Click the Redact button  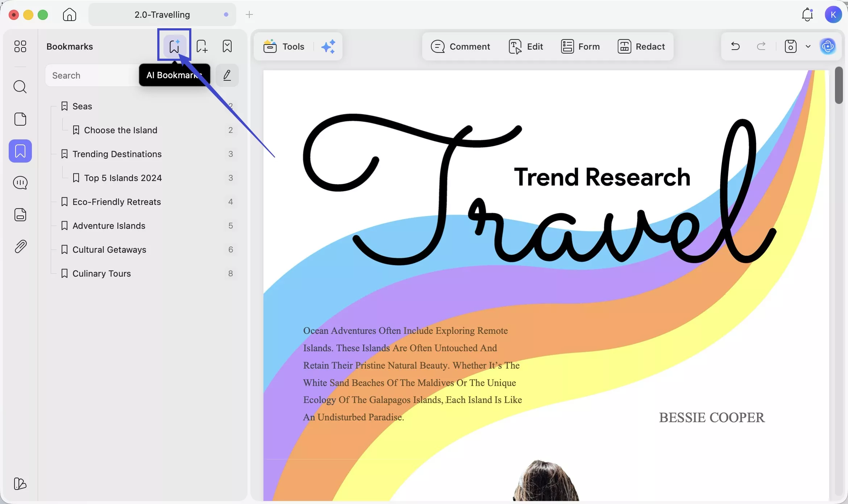coord(641,47)
